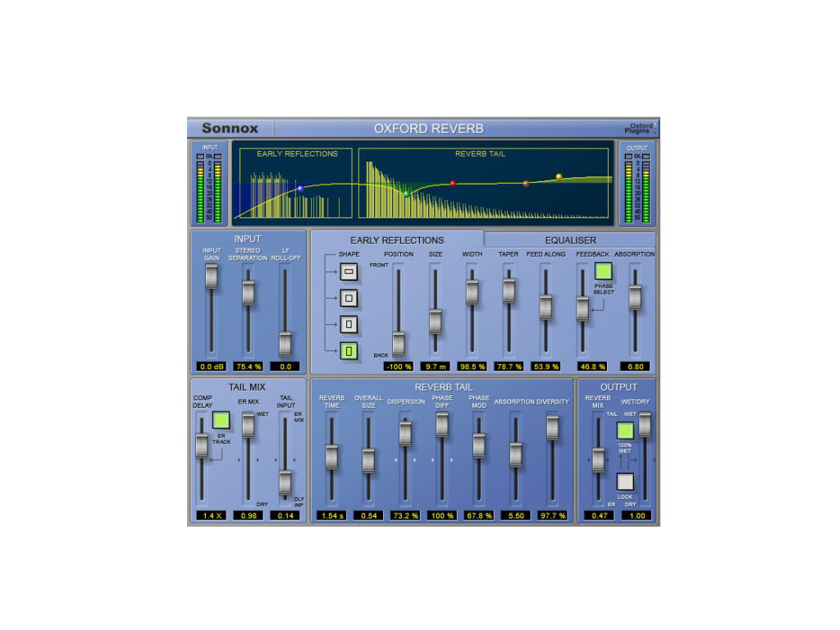Select the second room shape icon
Image resolution: width=840 pixels, height=630 pixels.
click(349, 297)
